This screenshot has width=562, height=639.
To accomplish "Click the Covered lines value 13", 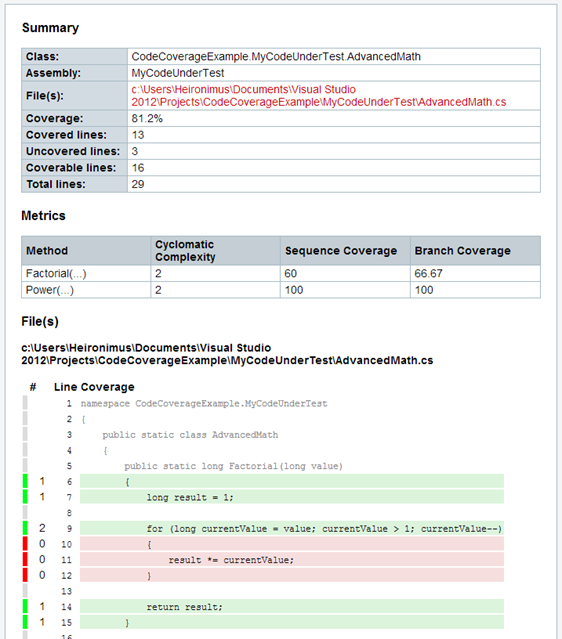I will coord(138,135).
